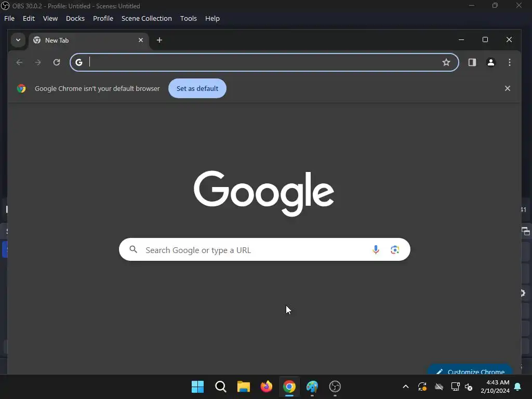
Task: Launch Firefox from the taskbar
Action: pos(267,387)
